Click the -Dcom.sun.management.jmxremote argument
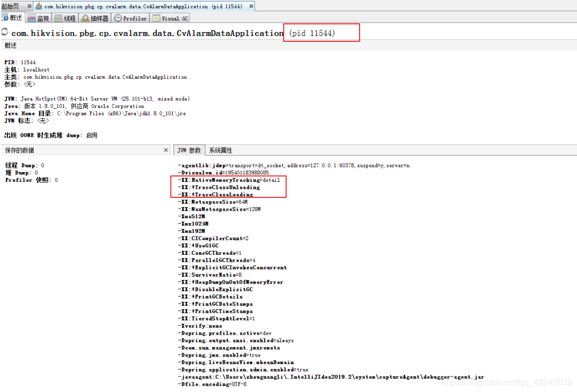Viewport: 577px width, 392px height. click(229, 348)
